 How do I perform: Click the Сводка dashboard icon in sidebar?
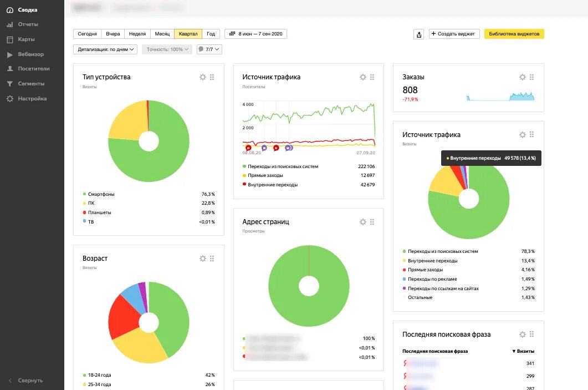(10, 10)
